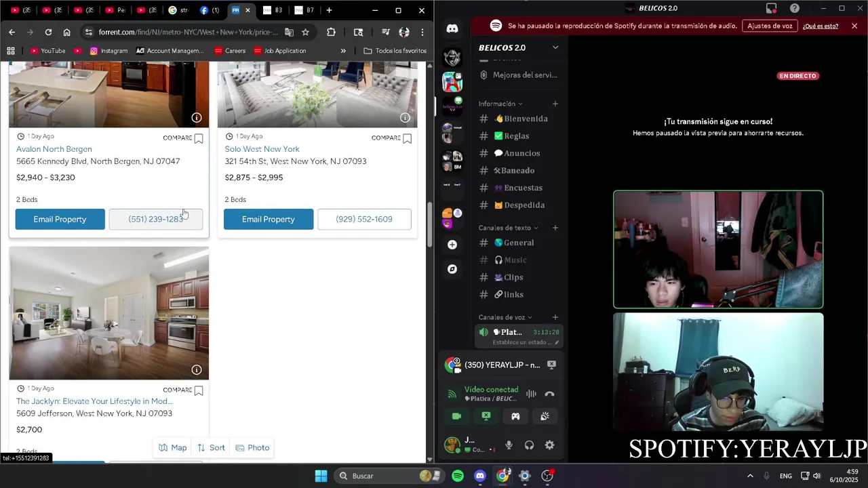Open the Bienvenida channel
This screenshot has height=488, width=868.
click(x=519, y=119)
